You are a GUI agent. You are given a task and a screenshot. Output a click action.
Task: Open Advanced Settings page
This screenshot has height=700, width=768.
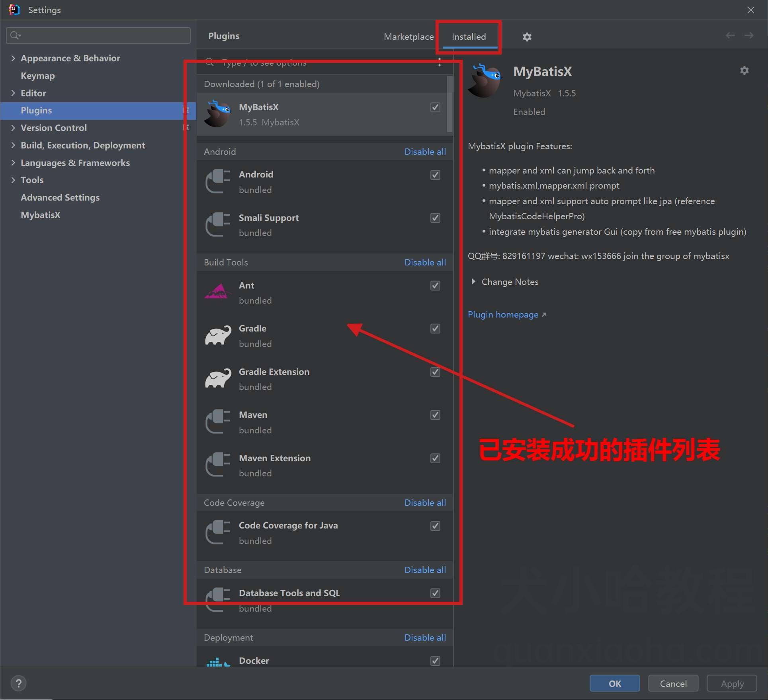60,197
